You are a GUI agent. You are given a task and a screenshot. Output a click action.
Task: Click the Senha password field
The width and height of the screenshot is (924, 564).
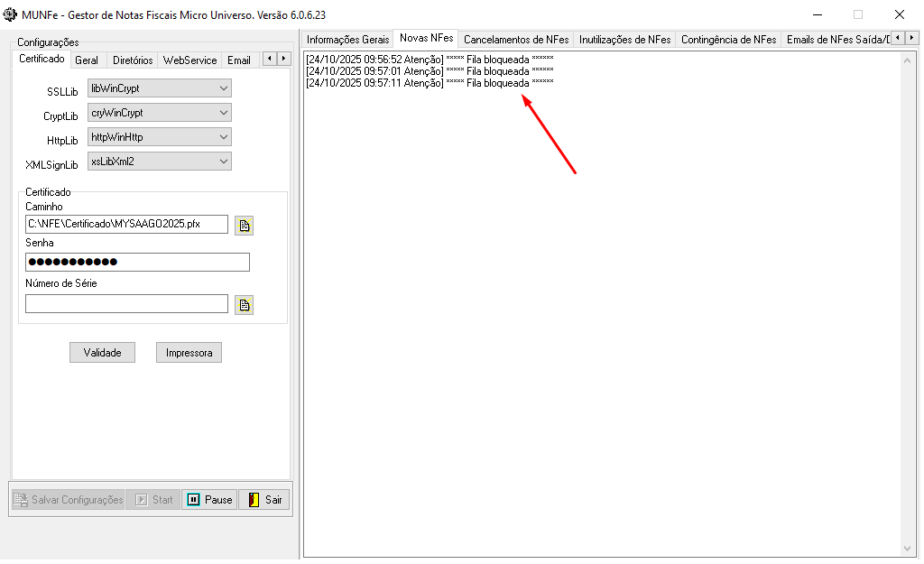point(137,263)
